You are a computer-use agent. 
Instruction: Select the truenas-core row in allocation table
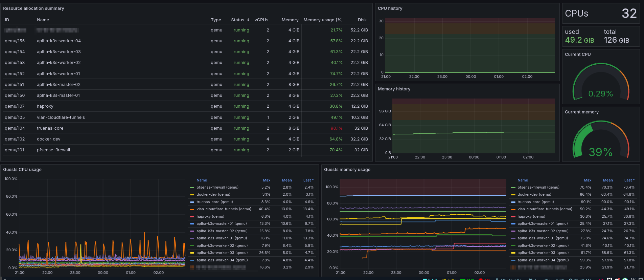pyautogui.click(x=50, y=128)
